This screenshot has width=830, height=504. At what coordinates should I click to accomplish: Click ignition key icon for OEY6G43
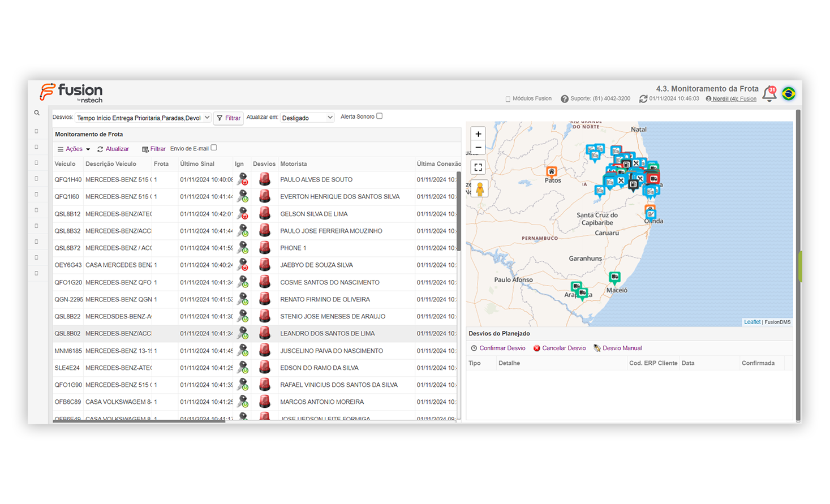[x=243, y=265]
